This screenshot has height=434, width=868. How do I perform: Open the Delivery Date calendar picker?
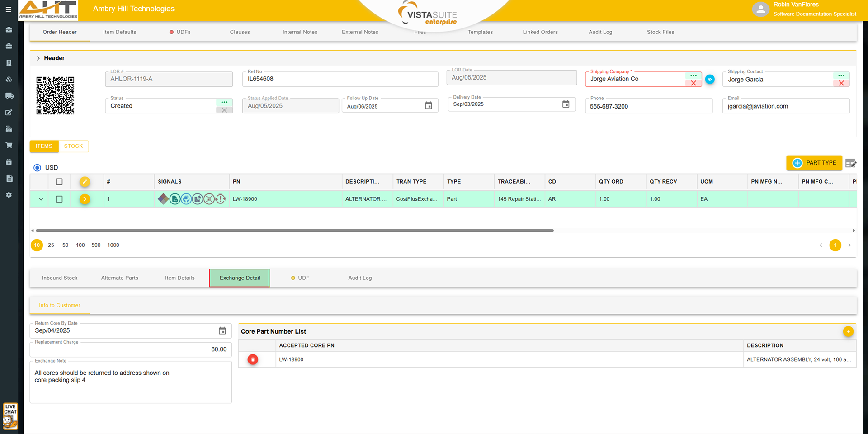pos(566,104)
